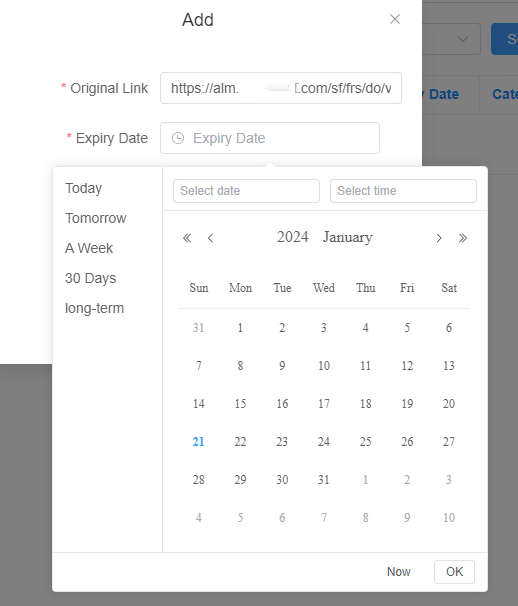The height and width of the screenshot is (606, 518).
Task: Open the January month selector
Action: tap(348, 237)
